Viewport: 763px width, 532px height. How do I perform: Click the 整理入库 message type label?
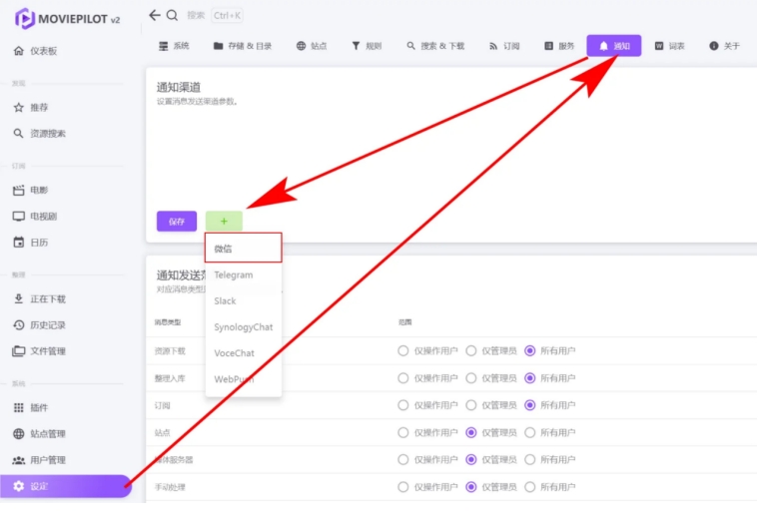pyautogui.click(x=170, y=378)
